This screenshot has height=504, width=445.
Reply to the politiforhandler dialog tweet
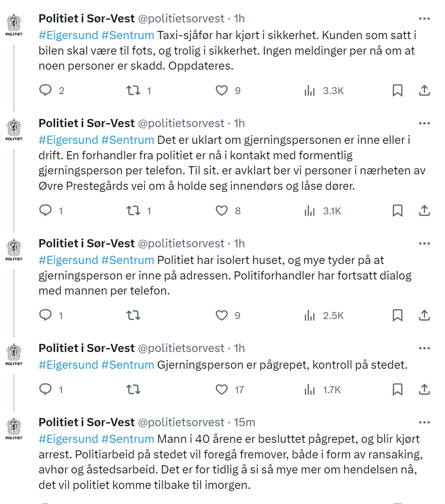[x=46, y=315]
